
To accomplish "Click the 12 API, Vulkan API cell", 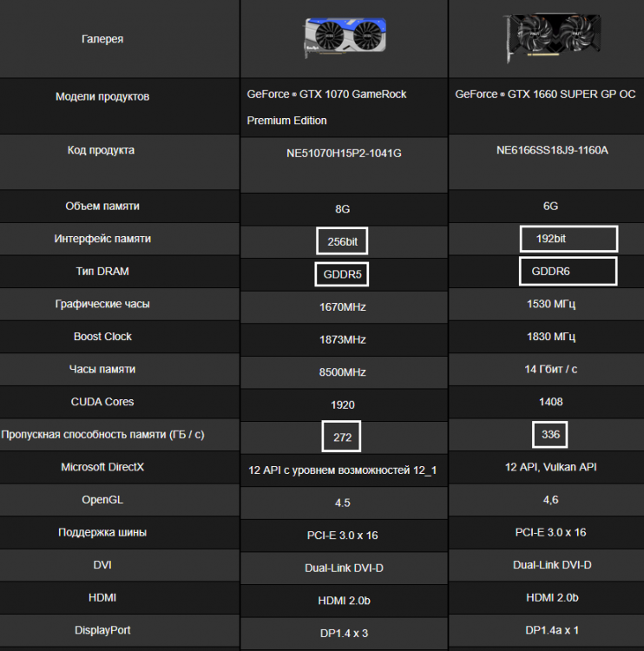I will [550, 467].
